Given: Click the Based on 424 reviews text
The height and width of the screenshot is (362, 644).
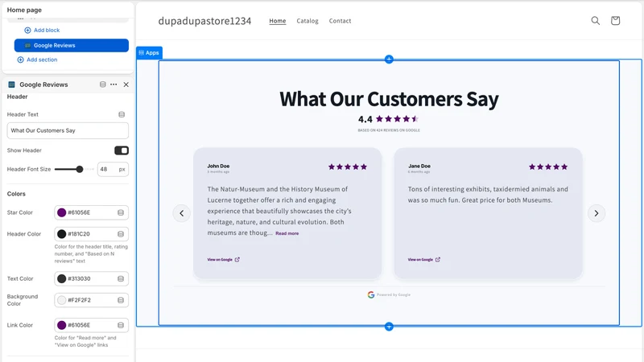Looking at the screenshot, I should [389, 130].
